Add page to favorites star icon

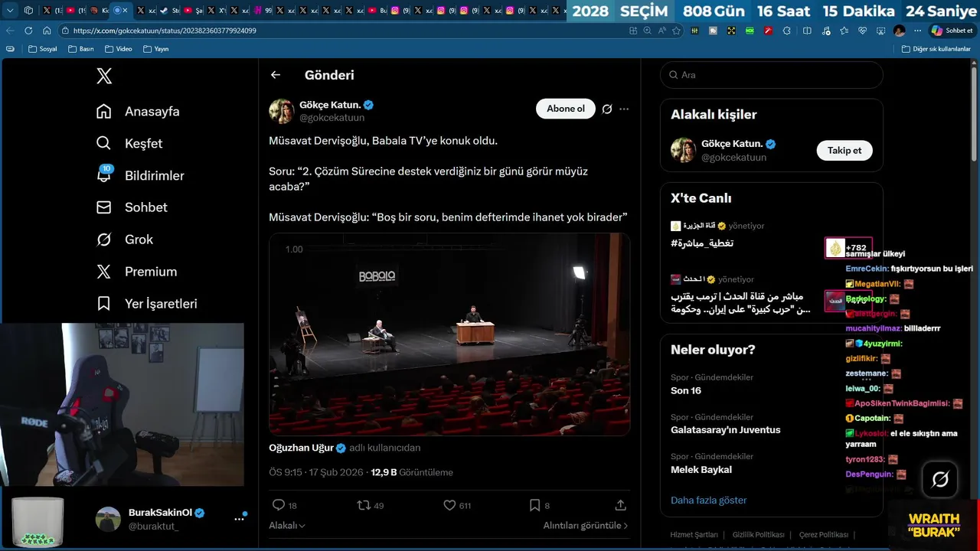click(676, 31)
